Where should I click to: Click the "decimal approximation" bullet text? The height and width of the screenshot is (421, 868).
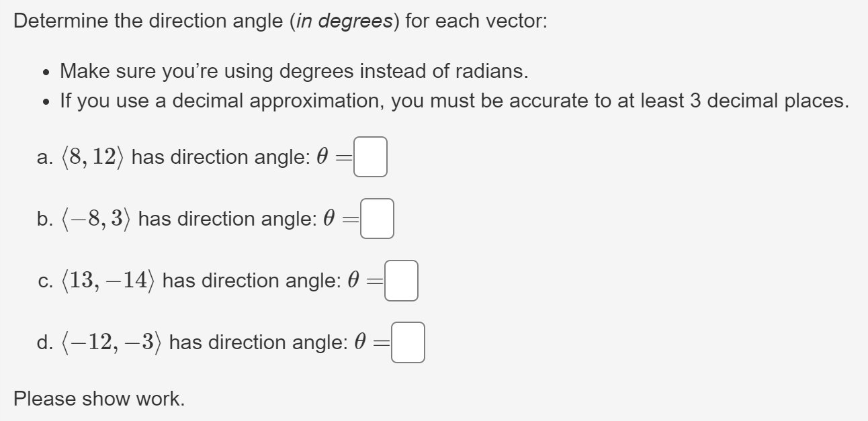click(x=455, y=101)
